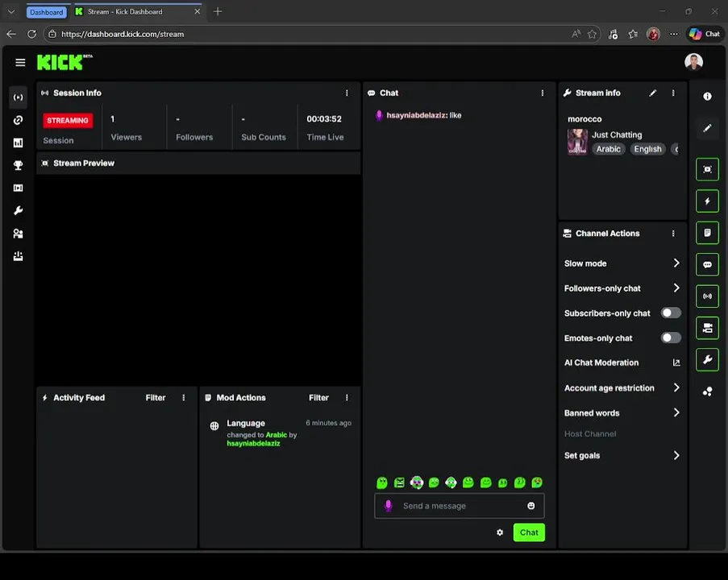Image resolution: width=728 pixels, height=580 pixels.
Task: Open the wrench settings icon in left sidebar
Action: click(18, 211)
